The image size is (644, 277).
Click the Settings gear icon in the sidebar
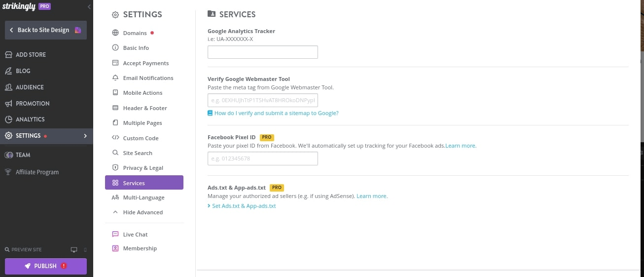[x=8, y=136]
